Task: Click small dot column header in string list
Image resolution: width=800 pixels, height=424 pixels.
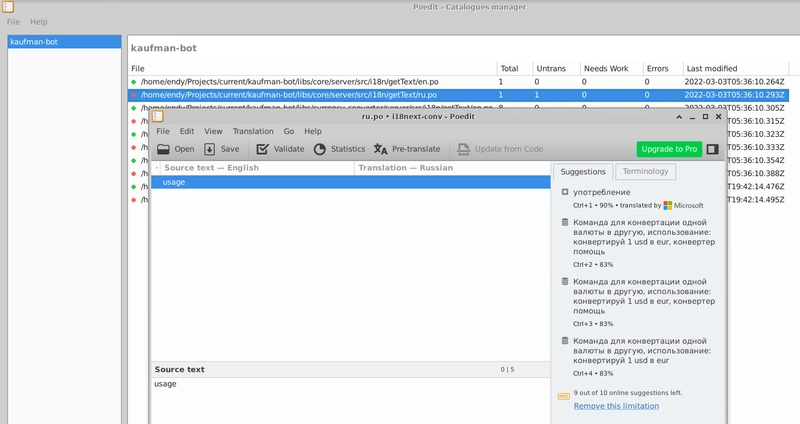Action: click(156, 168)
